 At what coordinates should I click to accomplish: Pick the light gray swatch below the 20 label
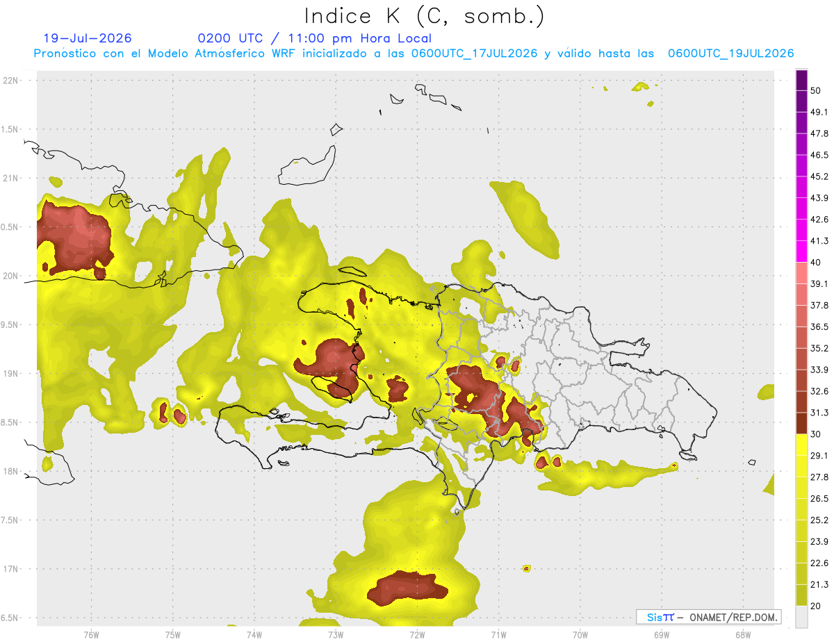tap(801, 616)
